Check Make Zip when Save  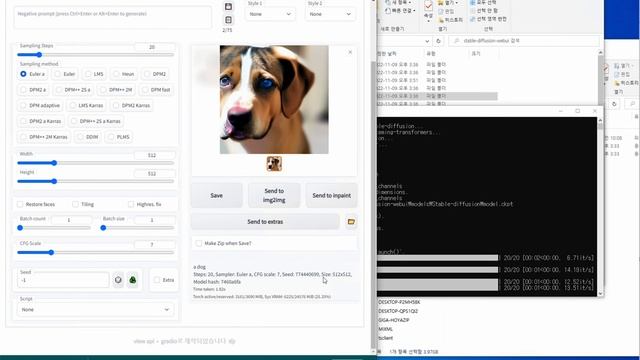[x=199, y=243]
